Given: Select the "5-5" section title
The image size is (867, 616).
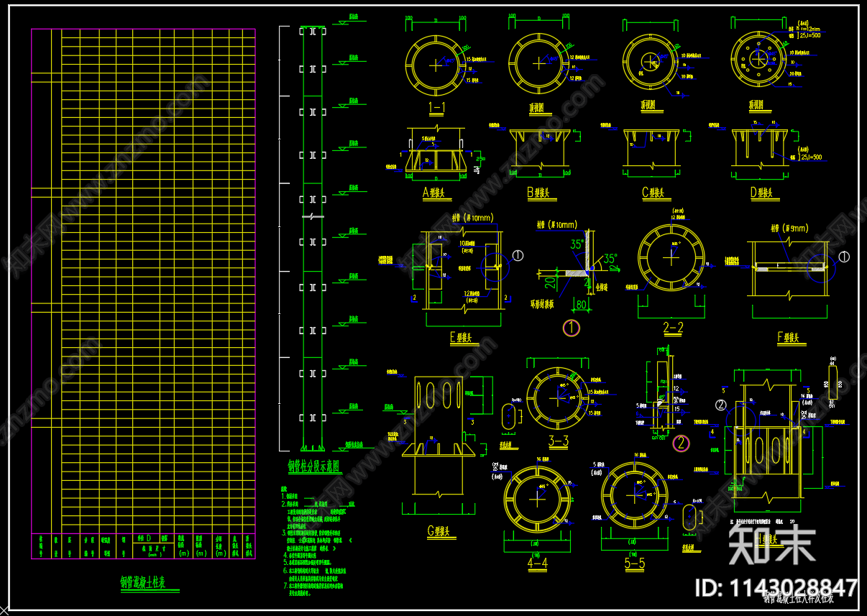Looking at the screenshot, I should pyautogui.click(x=635, y=564).
